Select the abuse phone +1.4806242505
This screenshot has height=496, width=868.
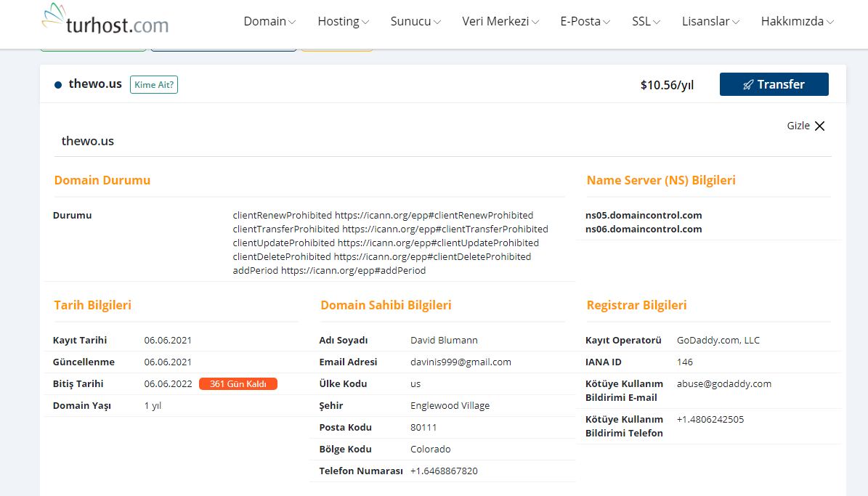(710, 420)
